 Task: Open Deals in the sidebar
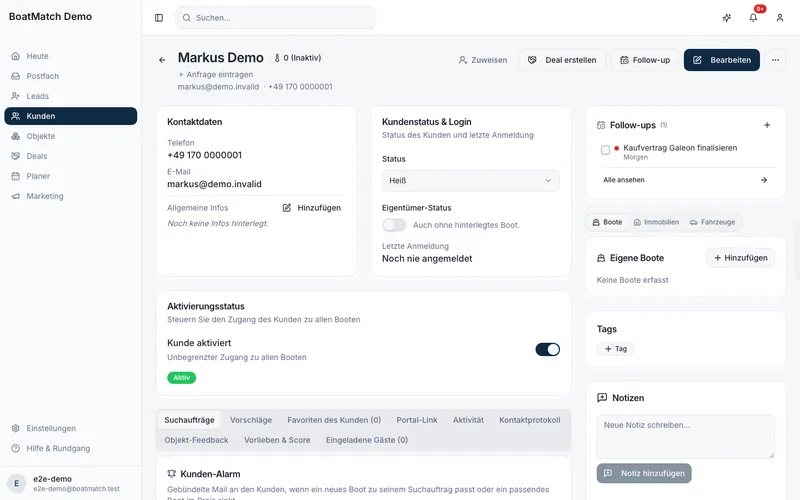71,156
